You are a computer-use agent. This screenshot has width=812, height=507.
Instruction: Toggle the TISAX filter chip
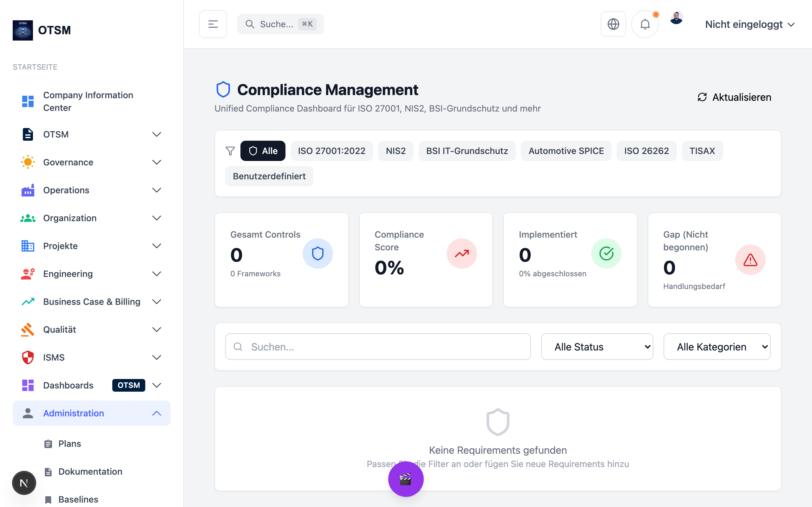[702, 151]
